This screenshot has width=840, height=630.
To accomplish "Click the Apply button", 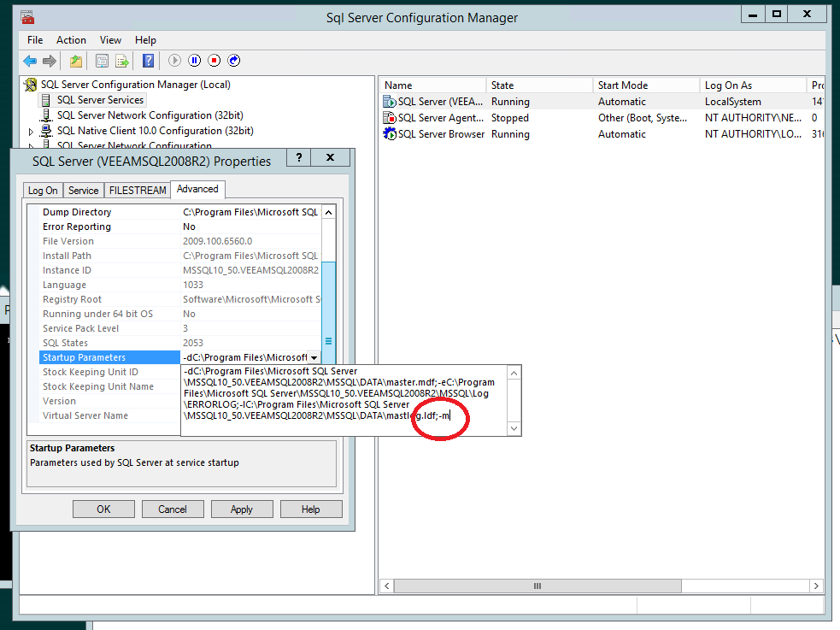I will (242, 509).
